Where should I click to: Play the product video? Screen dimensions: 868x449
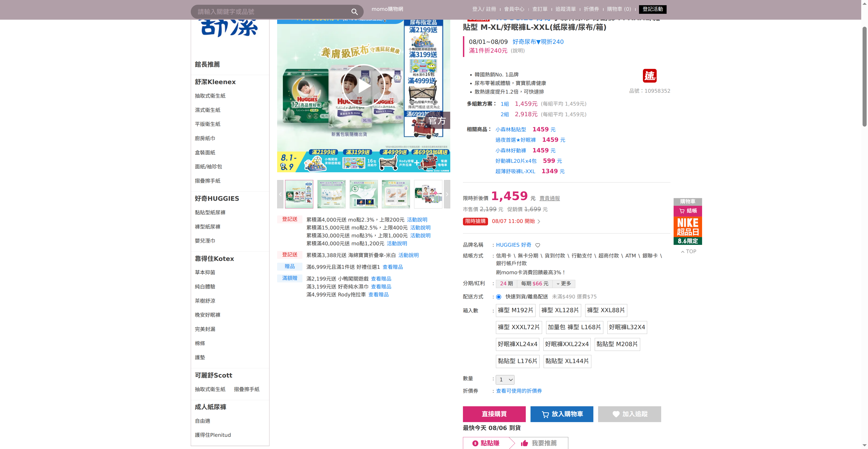(x=363, y=86)
